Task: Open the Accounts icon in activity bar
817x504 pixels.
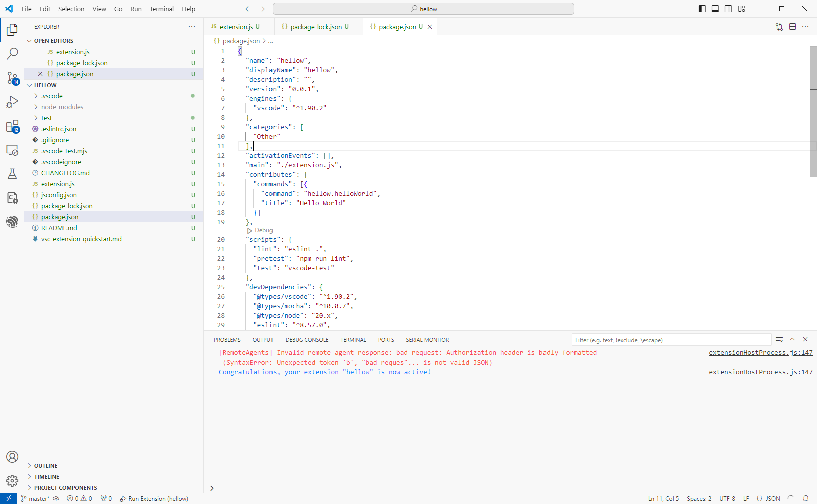Action: tap(12, 457)
